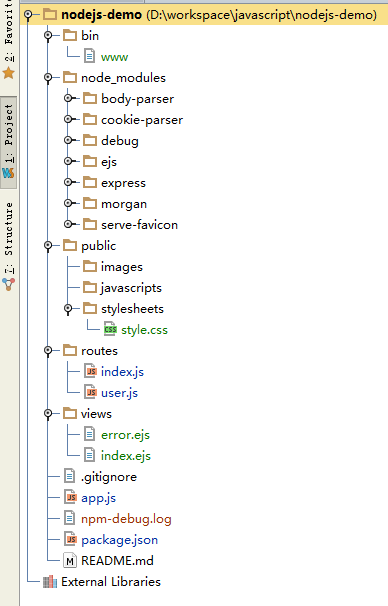Viewport: 388px width, 606px height.
Task: Collapse the node_modules folder node
Action: point(48,78)
